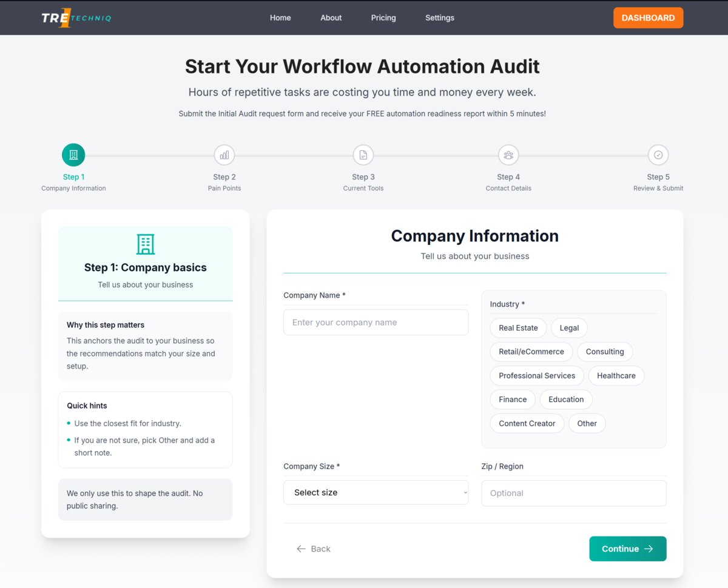Choose the Finance industry chip
Viewport: 728px width, 588px height.
(513, 399)
